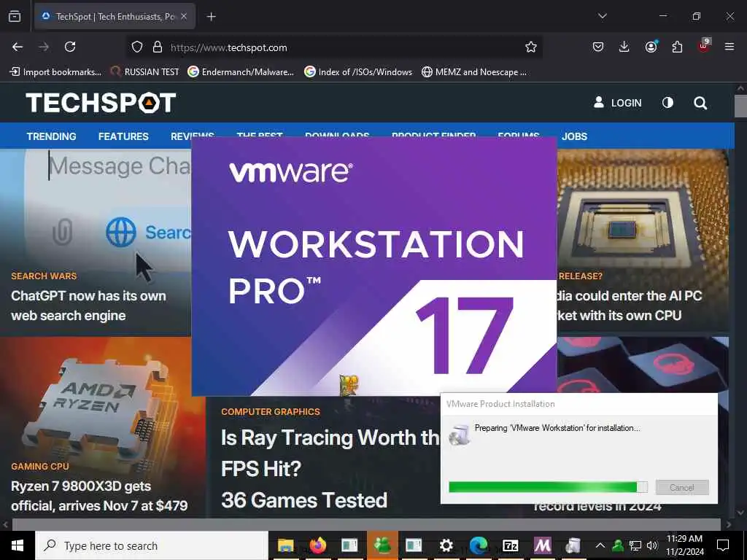Open the purple M taskbar app
The height and width of the screenshot is (560, 747).
click(542, 545)
